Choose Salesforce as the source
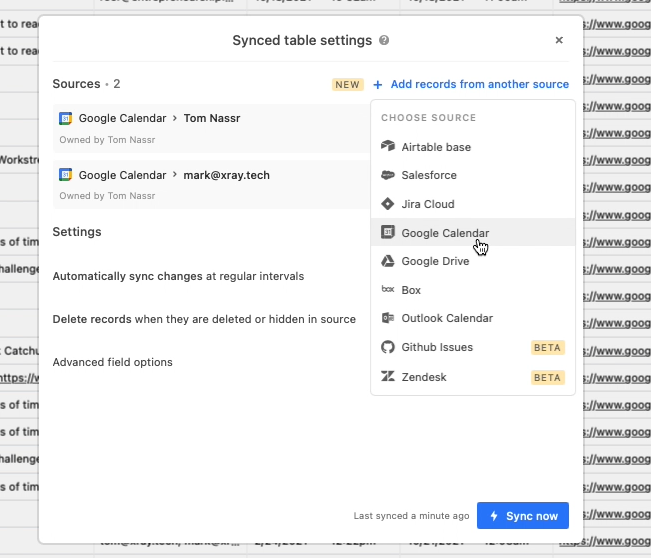This screenshot has height=558, width=651. tap(429, 175)
